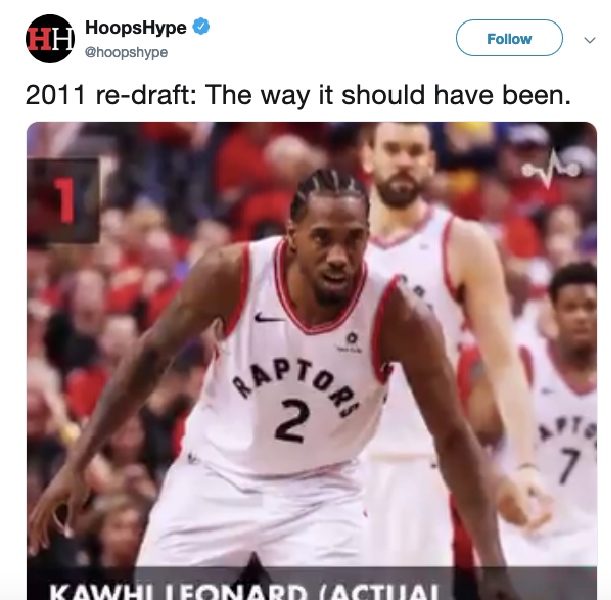Click the blue verified badge

(x=201, y=26)
